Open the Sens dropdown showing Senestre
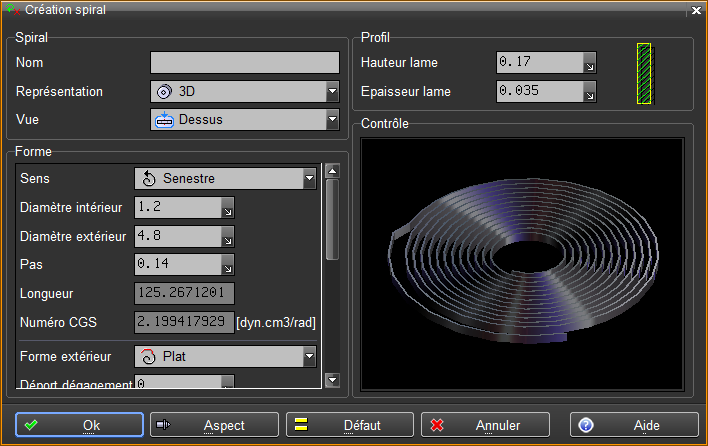708x446 pixels. [x=225, y=178]
